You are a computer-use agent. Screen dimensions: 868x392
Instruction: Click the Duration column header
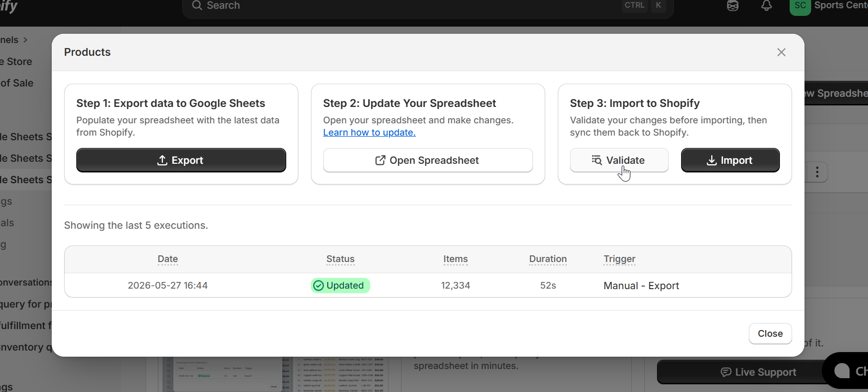pos(548,259)
